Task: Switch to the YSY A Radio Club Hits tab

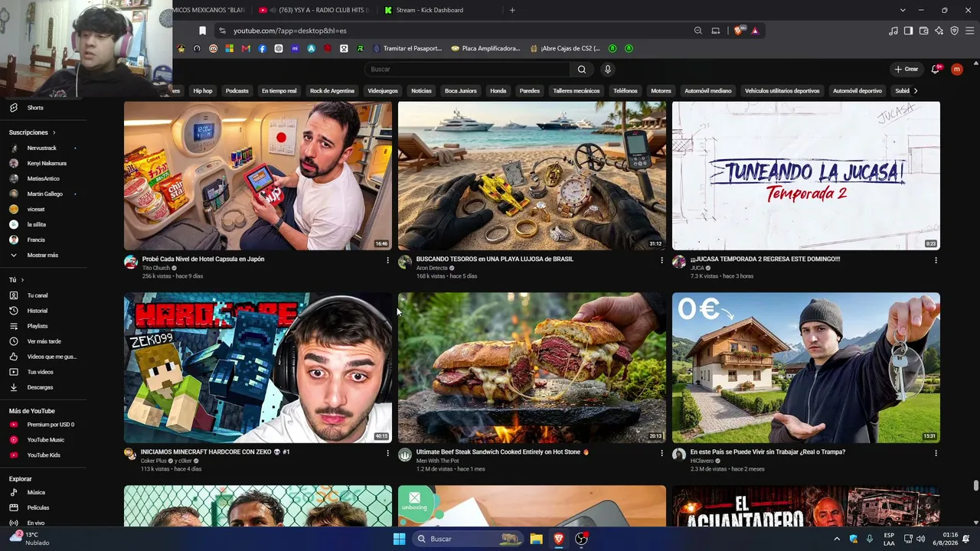Action: click(314, 10)
